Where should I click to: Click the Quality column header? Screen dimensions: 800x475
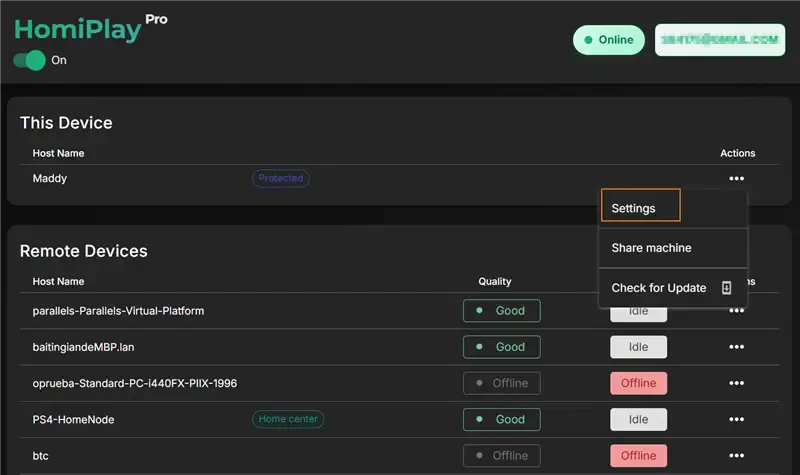494,281
